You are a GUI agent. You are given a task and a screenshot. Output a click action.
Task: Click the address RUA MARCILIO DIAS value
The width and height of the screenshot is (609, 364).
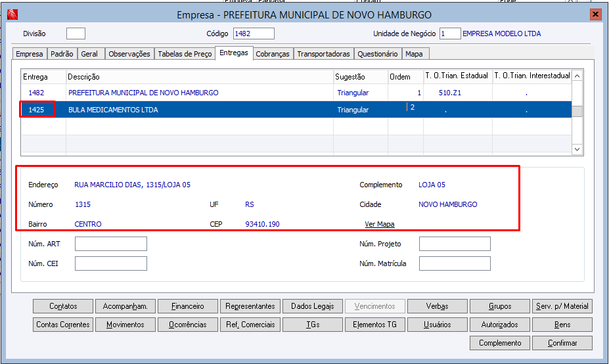pos(133,185)
